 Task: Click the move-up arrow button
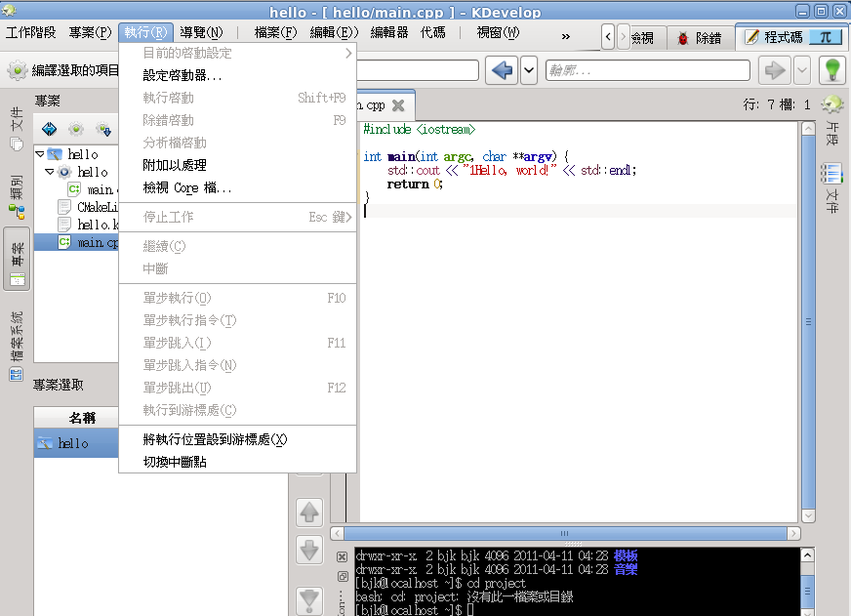(x=309, y=512)
